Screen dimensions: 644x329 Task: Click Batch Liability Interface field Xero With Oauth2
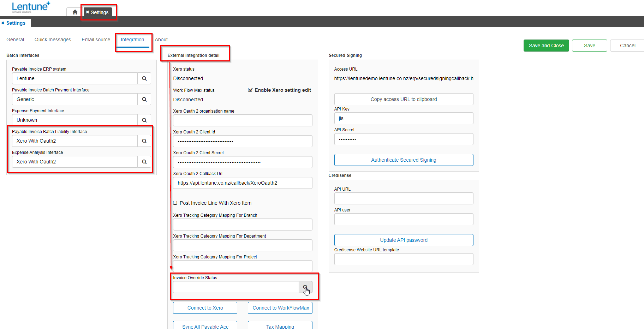coord(75,141)
